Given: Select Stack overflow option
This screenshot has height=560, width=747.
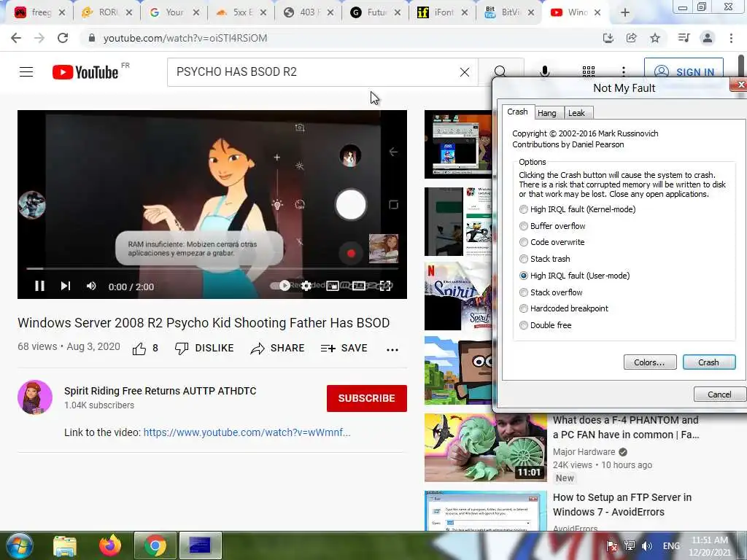Looking at the screenshot, I should [x=551, y=292].
